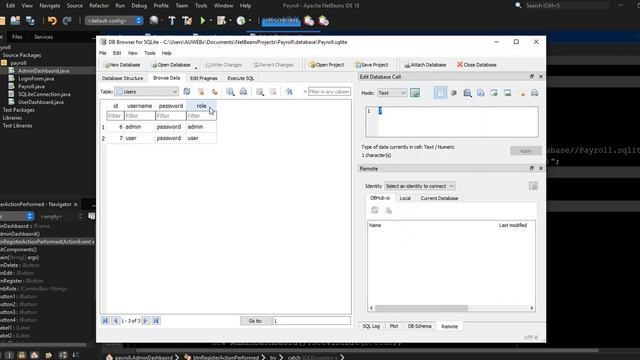Open the Run Project dropdown arrow in NetBeans
This screenshot has width=640, height=360.
(x=211, y=20)
